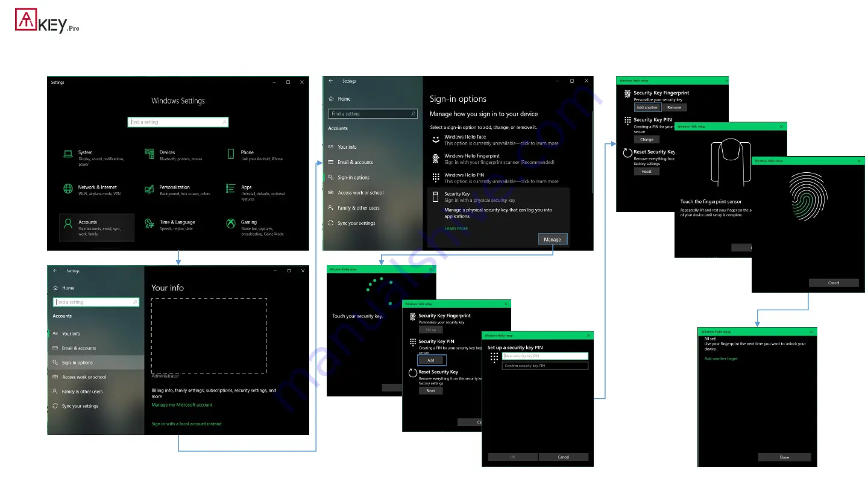The height and width of the screenshot is (488, 868).
Task: Click Windows Hello Face smiley icon
Action: click(435, 140)
